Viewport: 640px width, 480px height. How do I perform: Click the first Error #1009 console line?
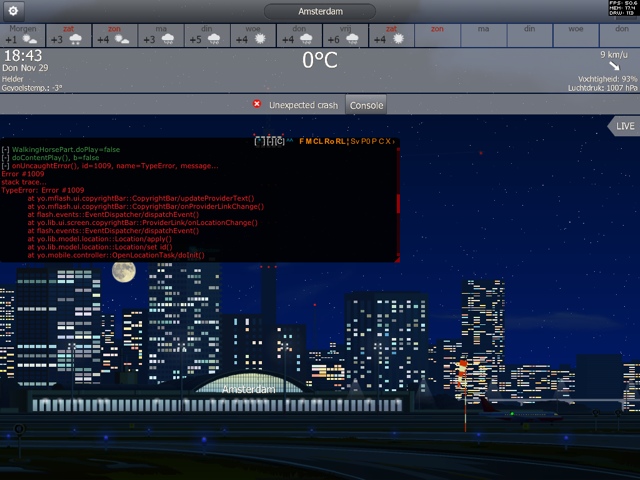tap(23, 174)
